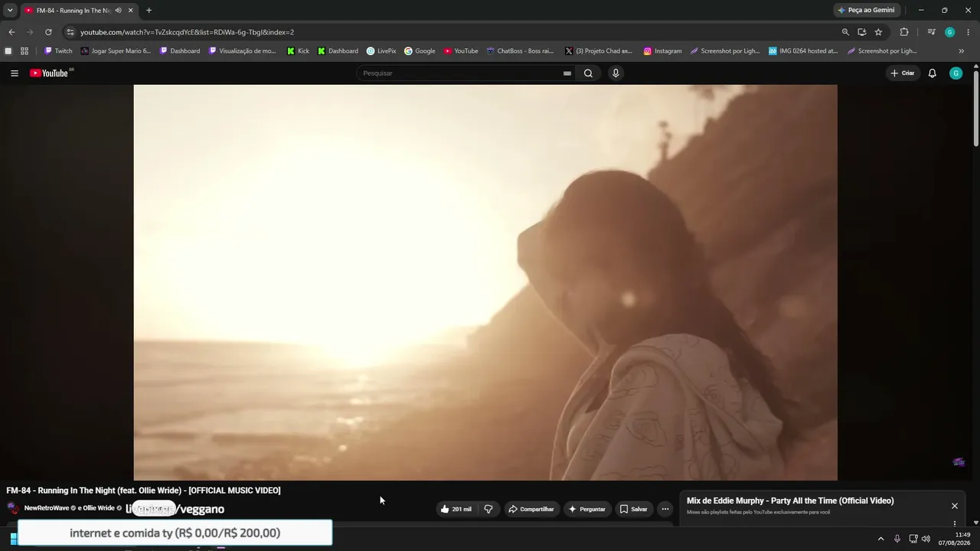Mute the FM-84 tab audio
This screenshot has width=980, height=551.
click(x=118, y=11)
